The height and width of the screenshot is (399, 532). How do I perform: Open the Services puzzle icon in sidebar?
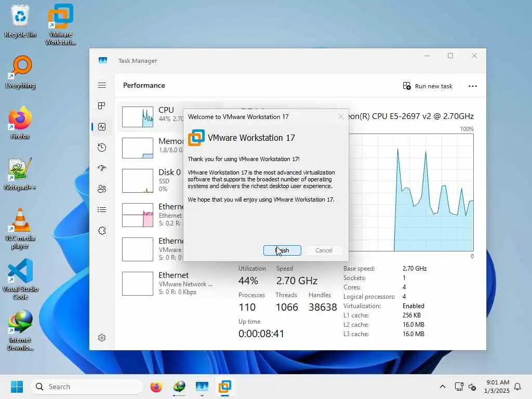102,231
